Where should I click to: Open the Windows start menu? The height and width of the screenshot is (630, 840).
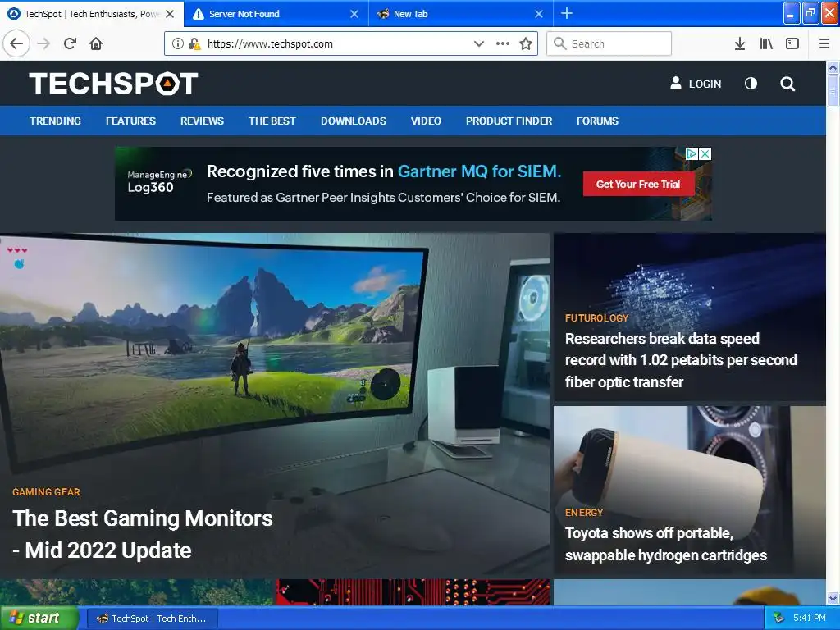[39, 618]
